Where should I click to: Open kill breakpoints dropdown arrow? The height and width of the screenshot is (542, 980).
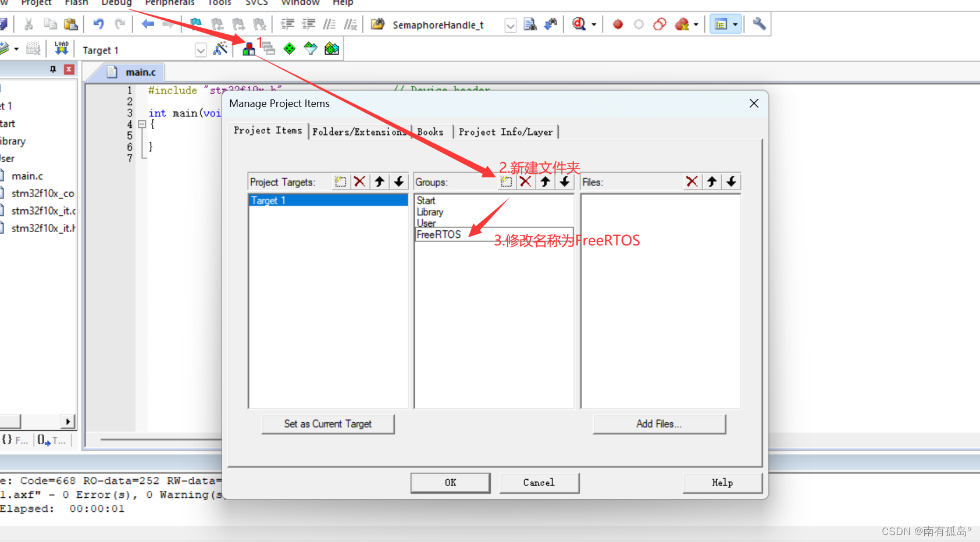(x=696, y=24)
